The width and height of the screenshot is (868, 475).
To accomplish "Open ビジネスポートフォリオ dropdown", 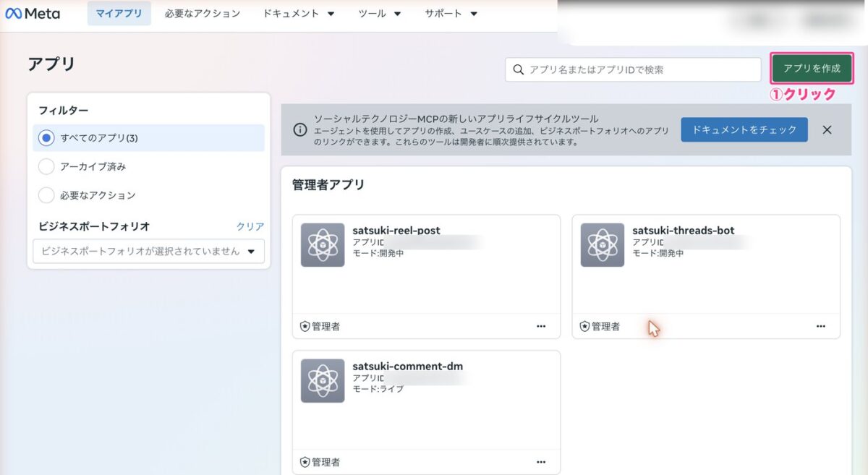I will click(149, 251).
